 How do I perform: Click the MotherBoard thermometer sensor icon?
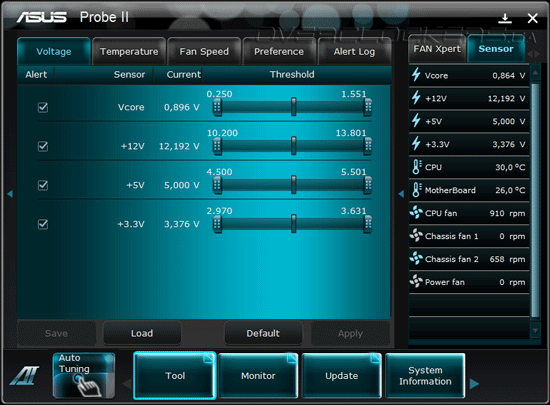416,190
